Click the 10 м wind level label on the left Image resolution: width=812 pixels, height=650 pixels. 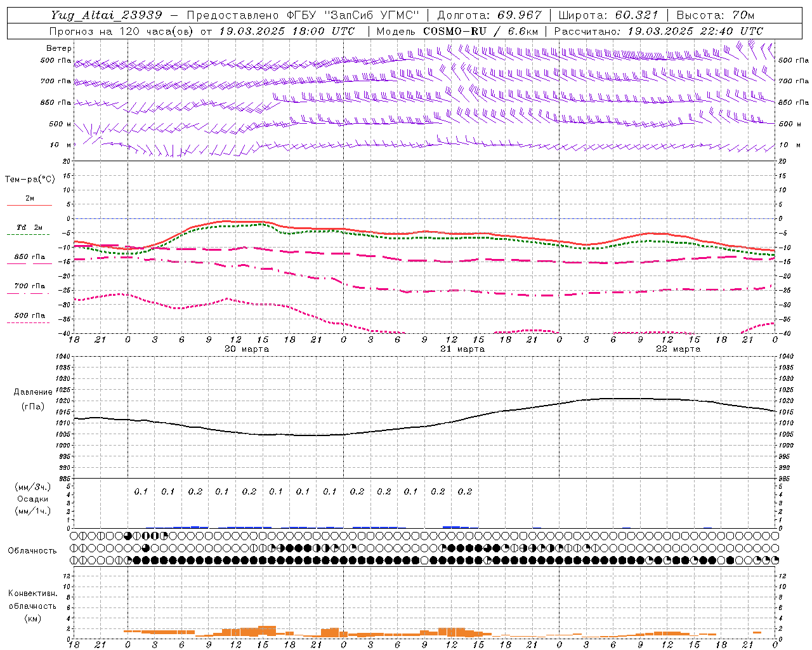pyautogui.click(x=61, y=145)
